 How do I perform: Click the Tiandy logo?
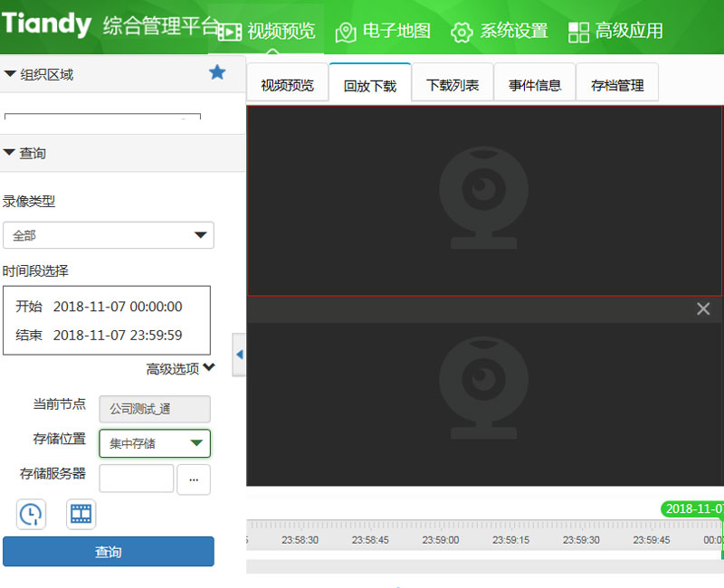point(46,24)
